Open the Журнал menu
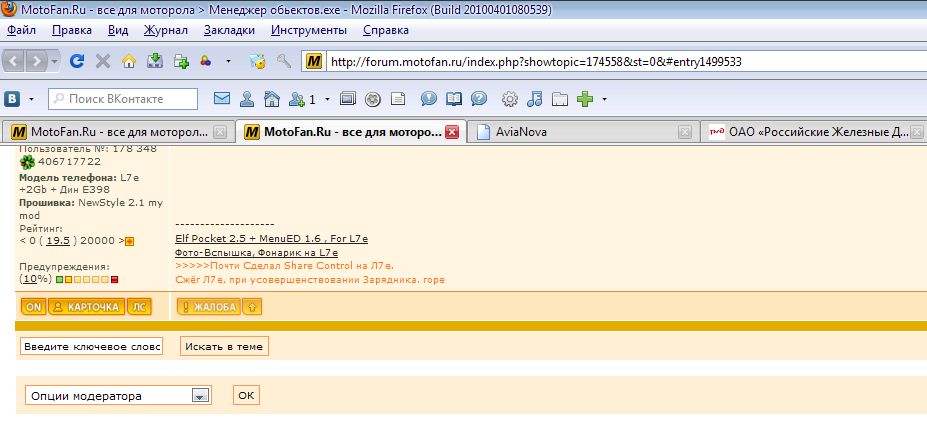The height and width of the screenshot is (443, 927). pos(166,30)
